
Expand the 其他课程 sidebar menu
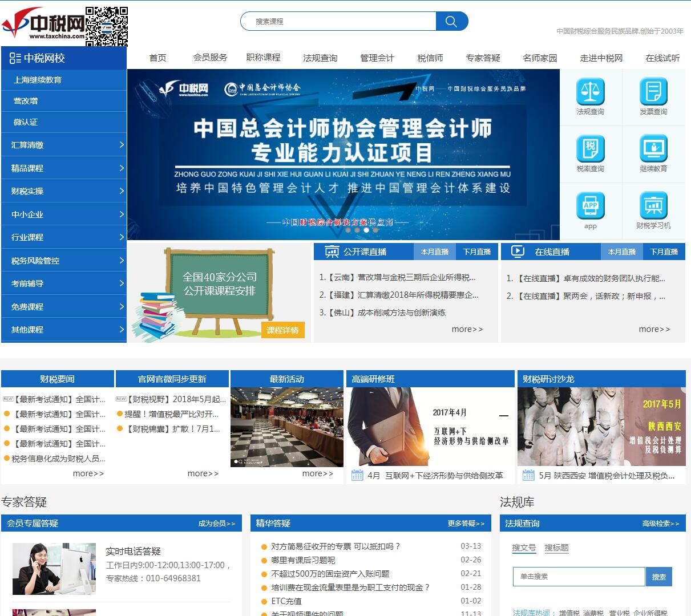(64, 330)
